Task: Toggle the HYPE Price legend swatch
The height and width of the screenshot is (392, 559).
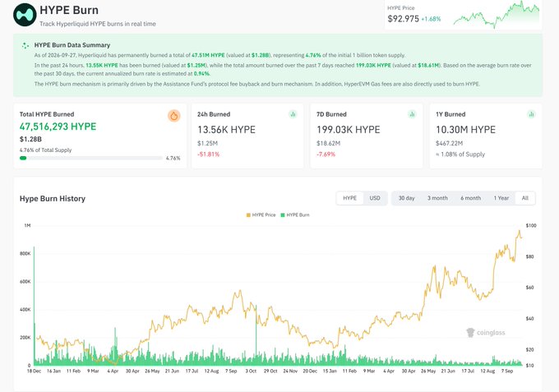Action: click(248, 215)
